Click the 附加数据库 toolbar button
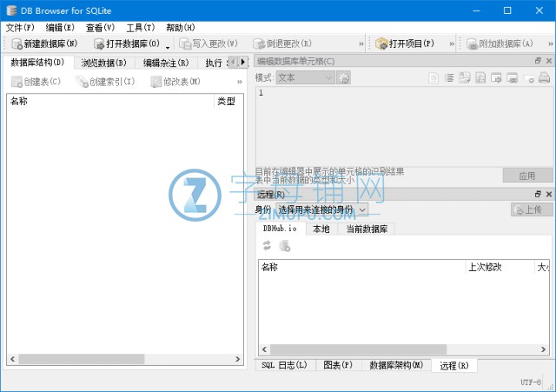556x392 pixels. [x=500, y=43]
